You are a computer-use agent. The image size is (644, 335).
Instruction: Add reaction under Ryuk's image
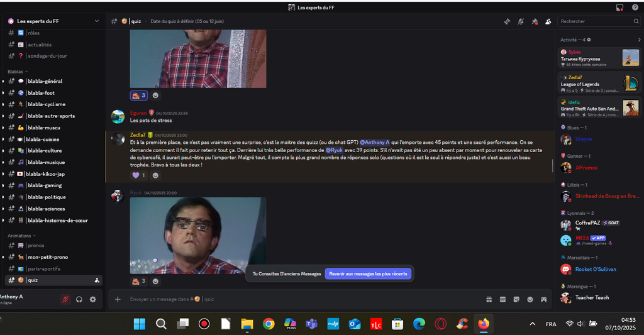pyautogui.click(x=155, y=281)
